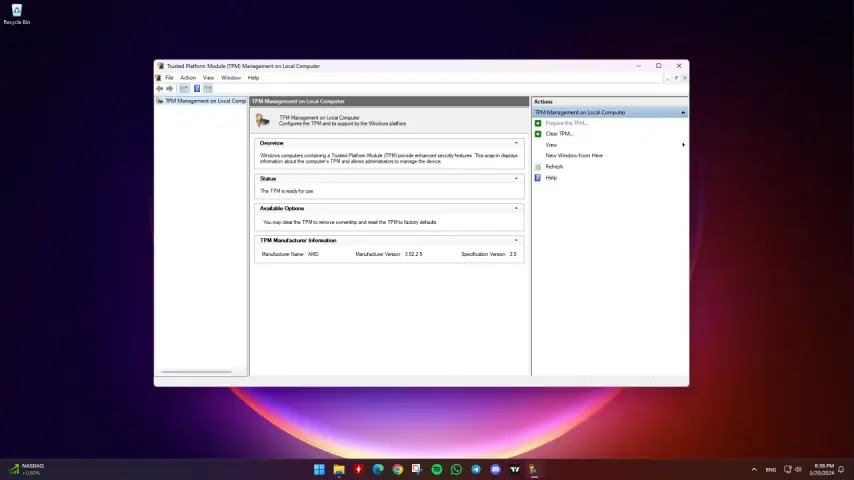Click the volume icon in system tray
This screenshot has width=854, height=480.
click(x=798, y=469)
